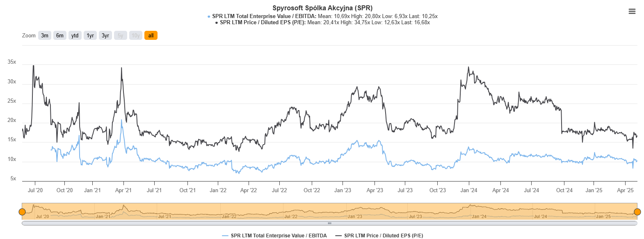Screen dimensions: 644x239
Task: Select the 'all' zoom range button
Action: pos(151,36)
